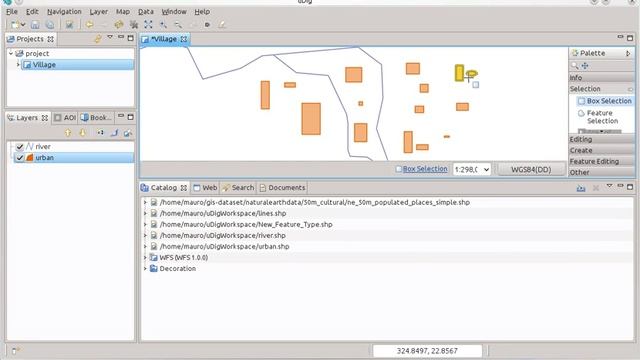This screenshot has width=640, height=360.
Task: Switch to the Search tab
Action: coord(238,188)
